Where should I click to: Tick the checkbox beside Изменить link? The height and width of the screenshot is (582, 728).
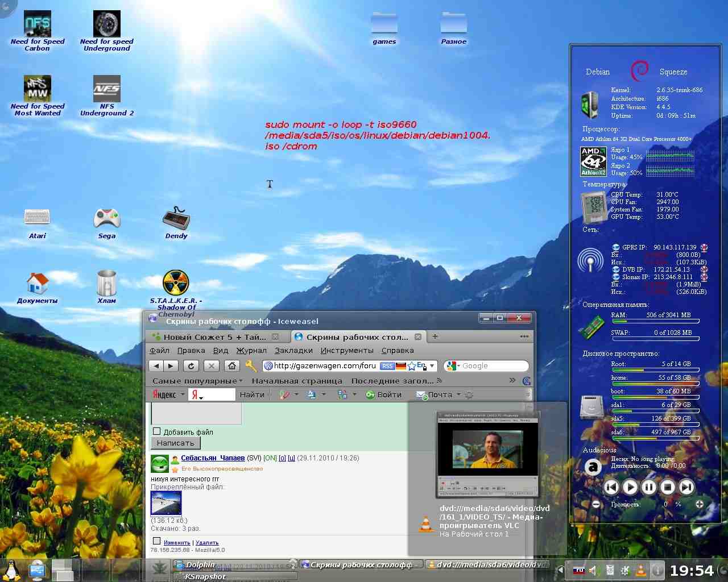156,541
